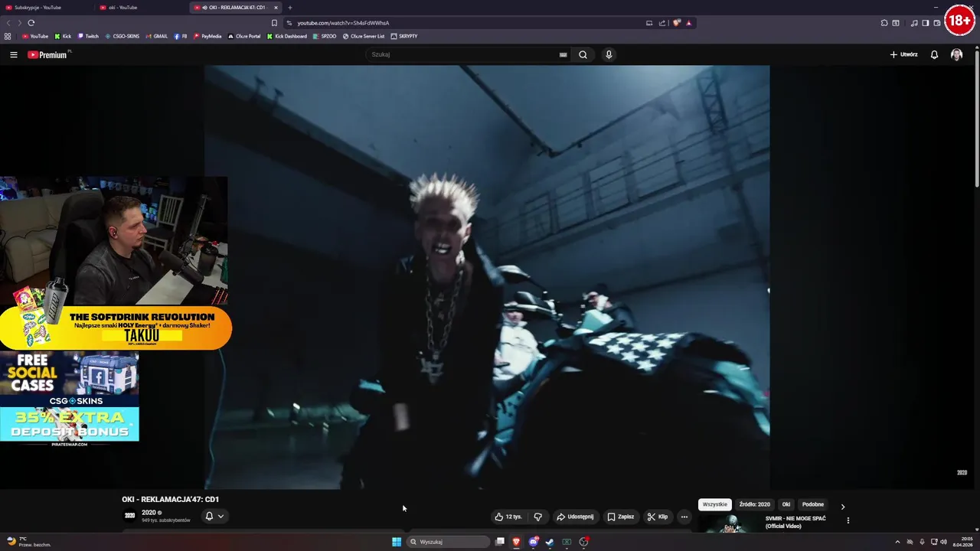
Task: Open the taskbar volume icon
Action: tap(943, 542)
